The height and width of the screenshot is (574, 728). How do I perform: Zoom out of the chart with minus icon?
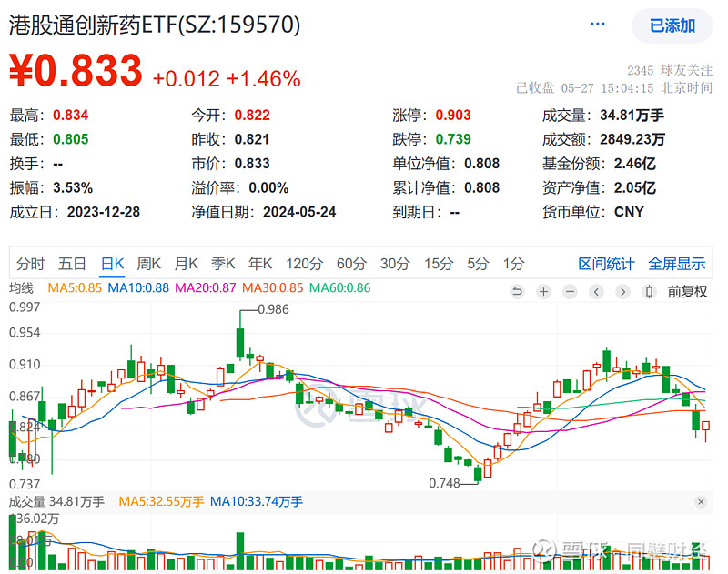click(x=570, y=292)
